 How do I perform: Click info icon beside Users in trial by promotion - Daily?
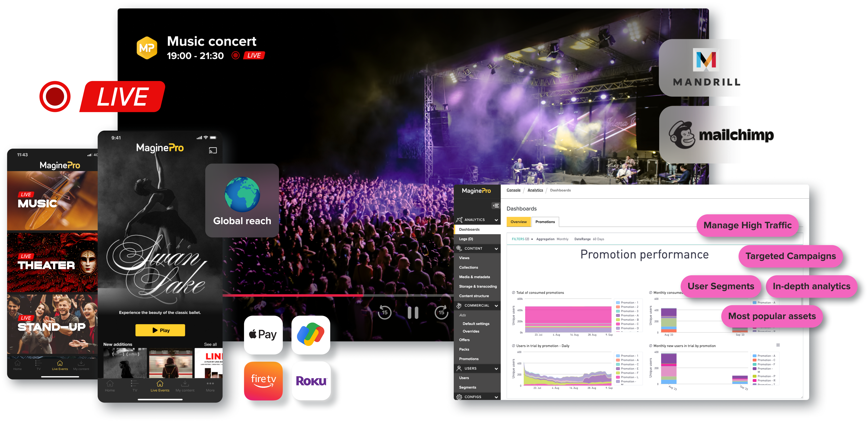(514, 346)
